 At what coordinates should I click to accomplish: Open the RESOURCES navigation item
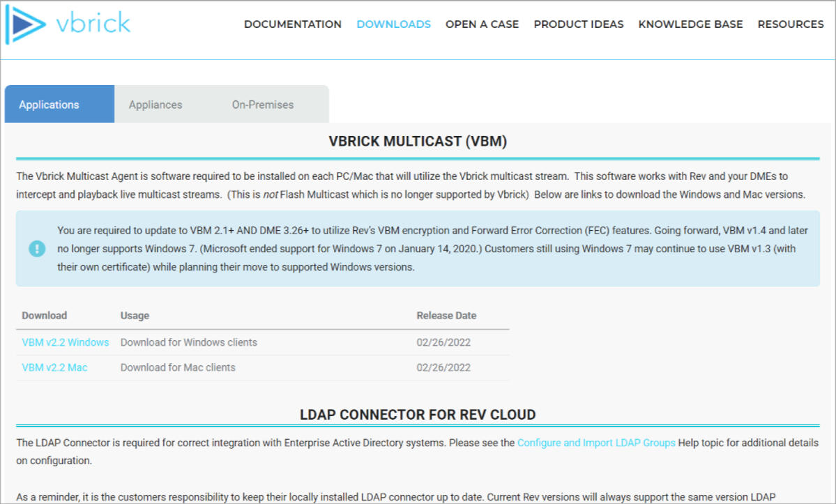click(790, 24)
